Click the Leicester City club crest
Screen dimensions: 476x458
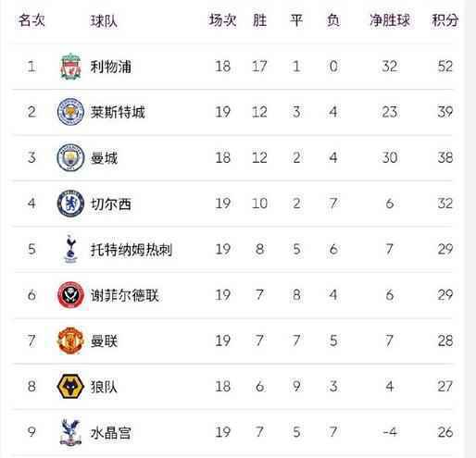click(x=70, y=112)
